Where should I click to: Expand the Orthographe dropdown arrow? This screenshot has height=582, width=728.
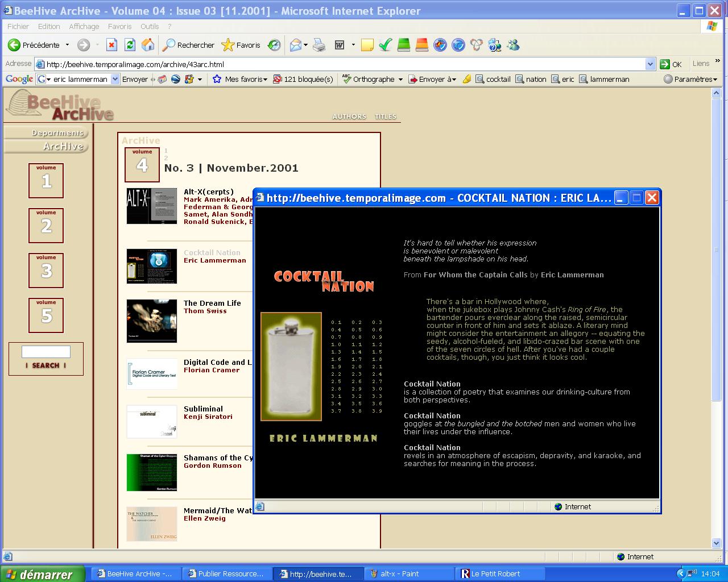pos(400,80)
